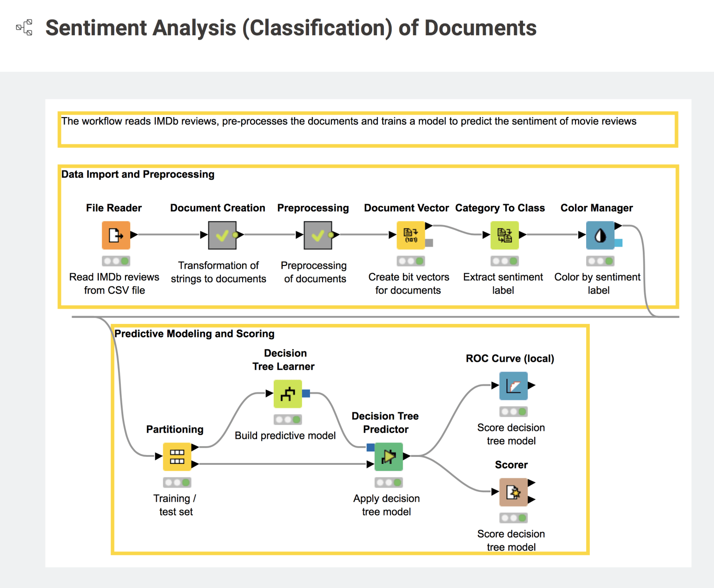Click the Scorer upper output port arrow

coord(532,483)
